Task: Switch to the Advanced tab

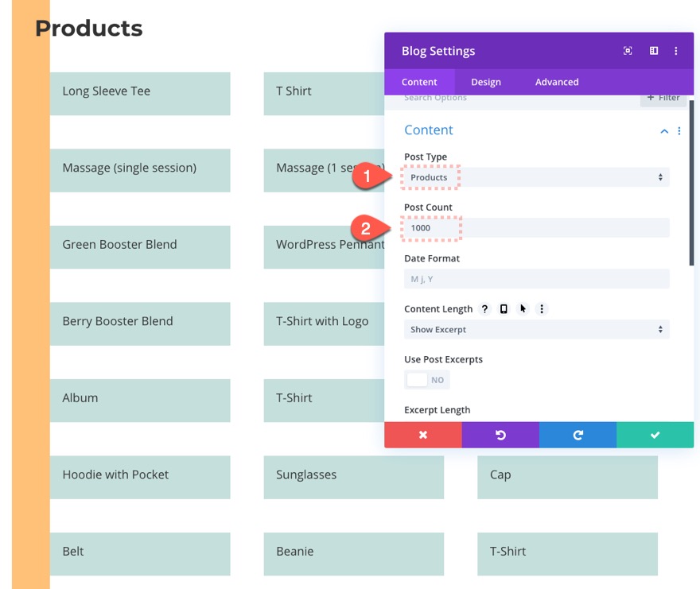Action: [x=556, y=81]
